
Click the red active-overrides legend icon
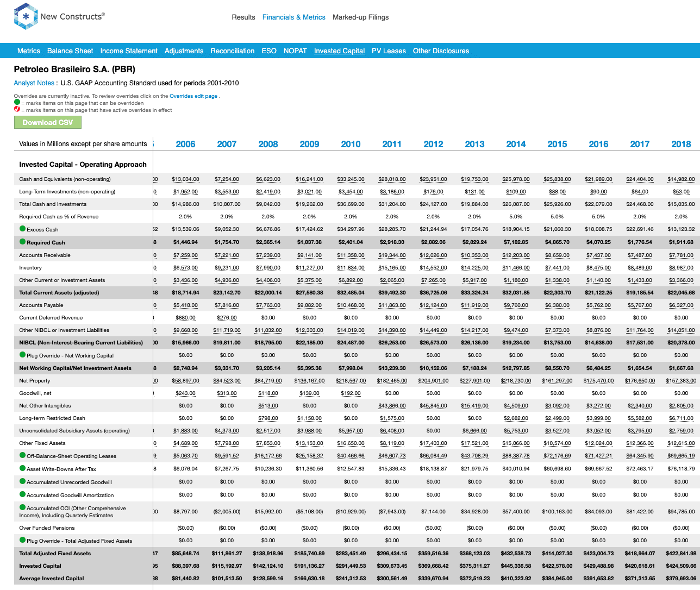pos(16,109)
